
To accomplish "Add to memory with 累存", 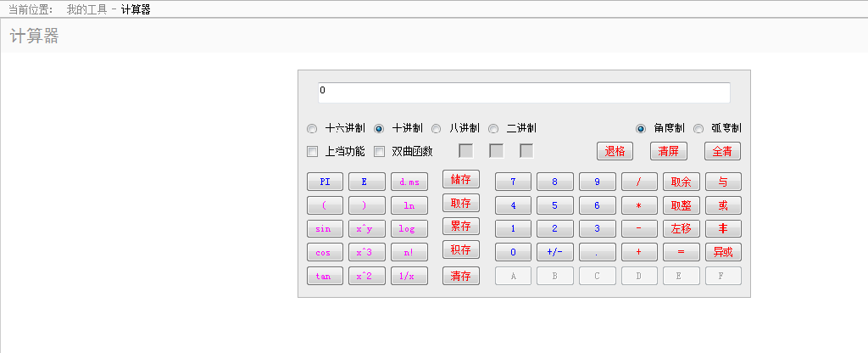I will (x=460, y=226).
